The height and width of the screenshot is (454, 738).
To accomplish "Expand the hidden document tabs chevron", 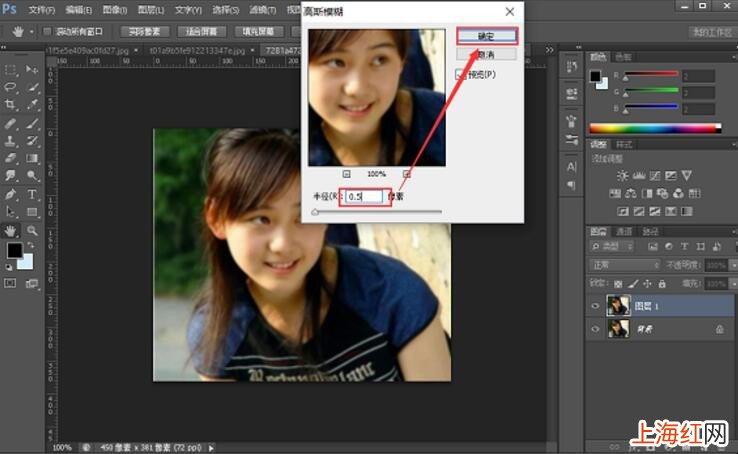I will 549,50.
